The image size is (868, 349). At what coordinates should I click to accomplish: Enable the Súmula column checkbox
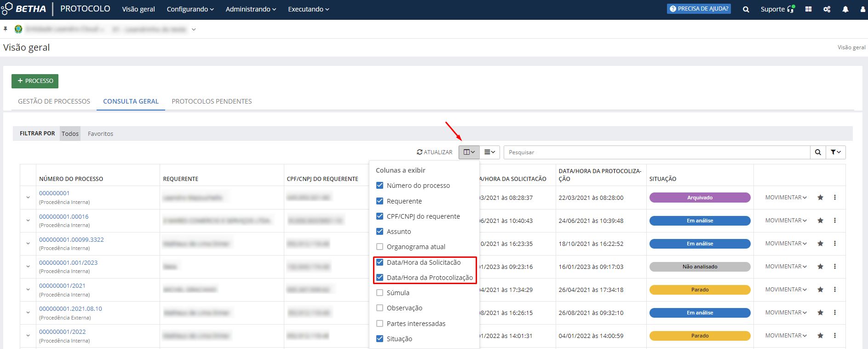coord(380,293)
